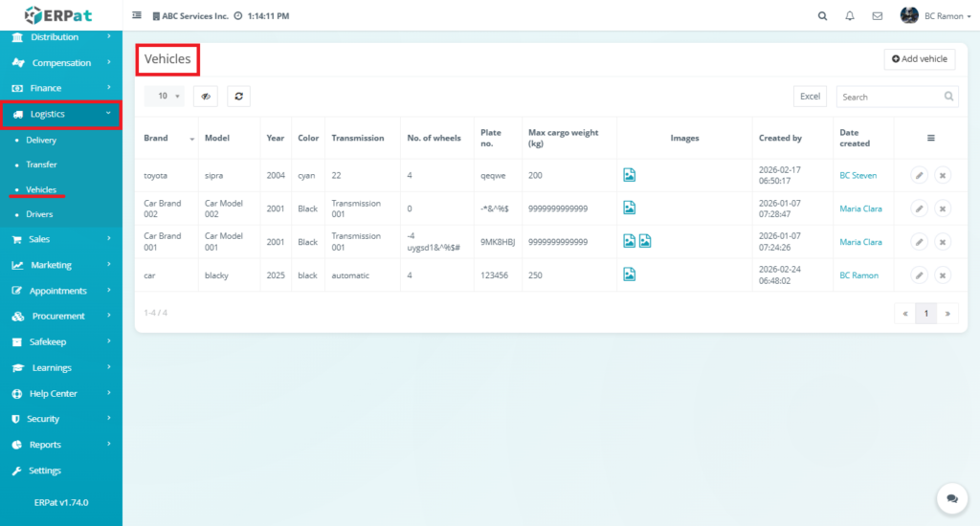980x526 pixels.
Task: Click the top bar search magnifier icon
Action: click(x=823, y=16)
